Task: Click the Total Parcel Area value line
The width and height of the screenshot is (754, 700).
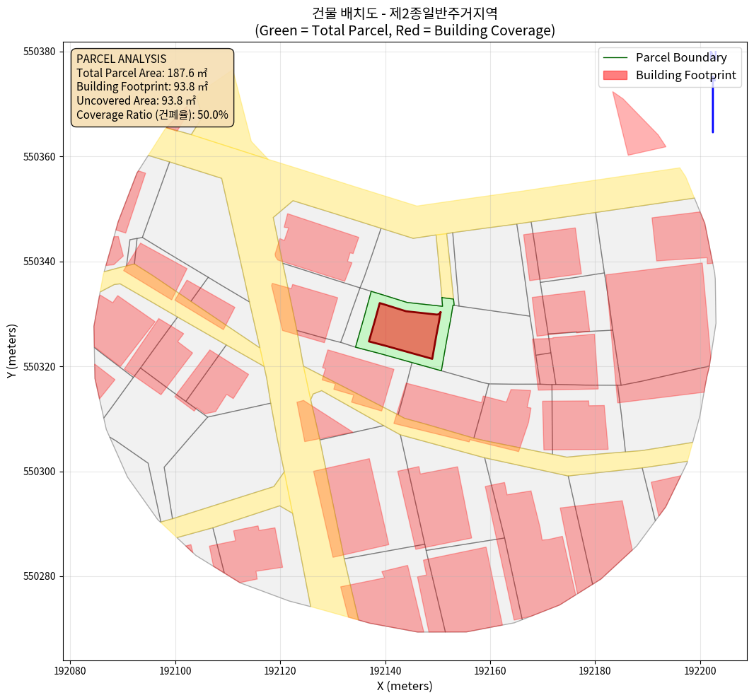Action: (141, 73)
